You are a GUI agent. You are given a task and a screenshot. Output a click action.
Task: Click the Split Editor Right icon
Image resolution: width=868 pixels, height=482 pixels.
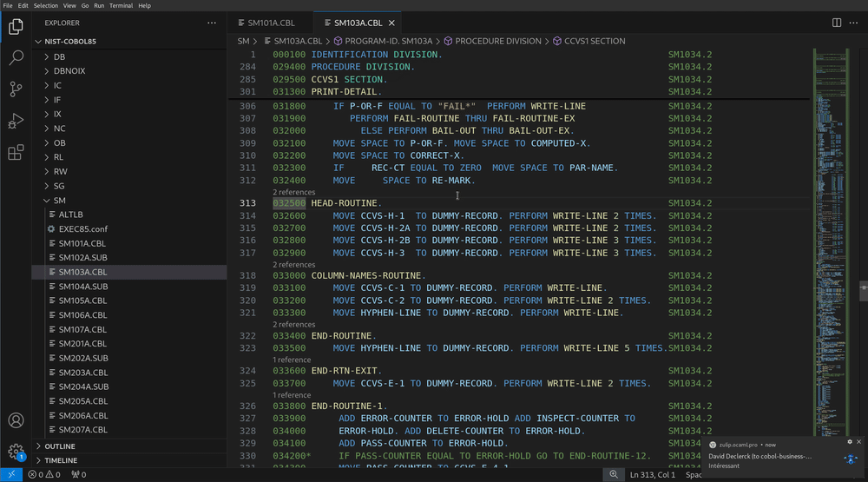[x=837, y=23]
